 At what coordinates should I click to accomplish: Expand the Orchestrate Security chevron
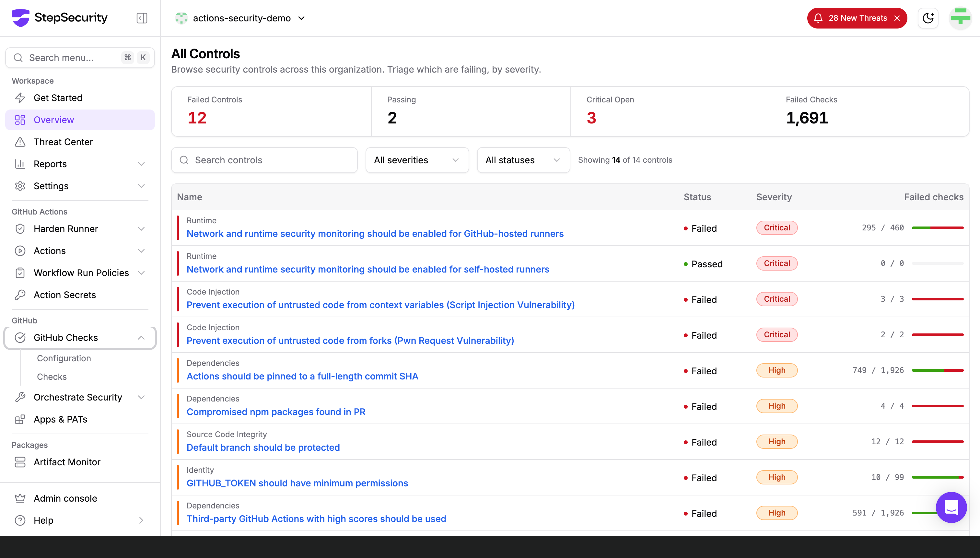[x=141, y=397]
